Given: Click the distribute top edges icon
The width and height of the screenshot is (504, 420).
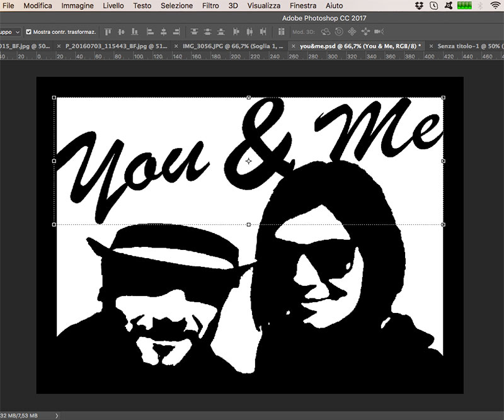Looking at the screenshot, I should pos(194,31).
